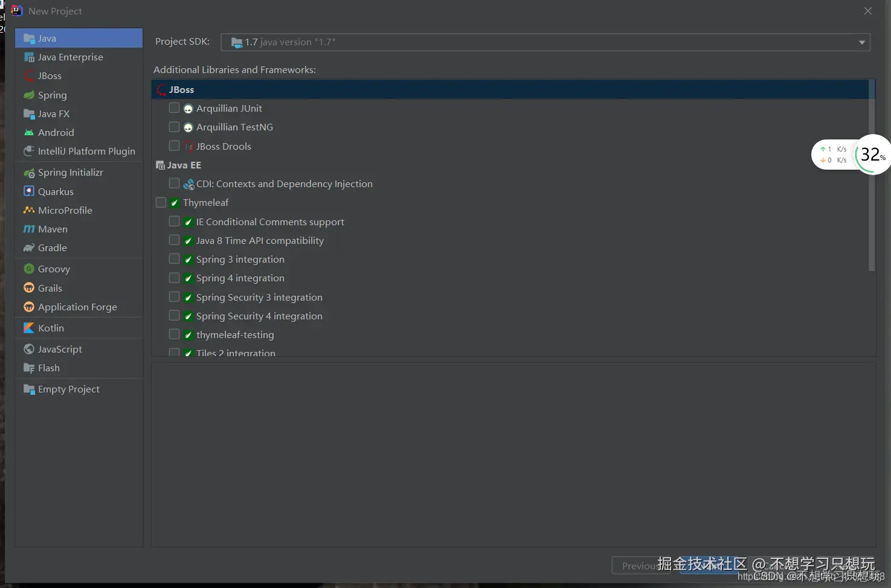891x588 pixels.
Task: Select the Java project type icon
Action: pos(29,39)
